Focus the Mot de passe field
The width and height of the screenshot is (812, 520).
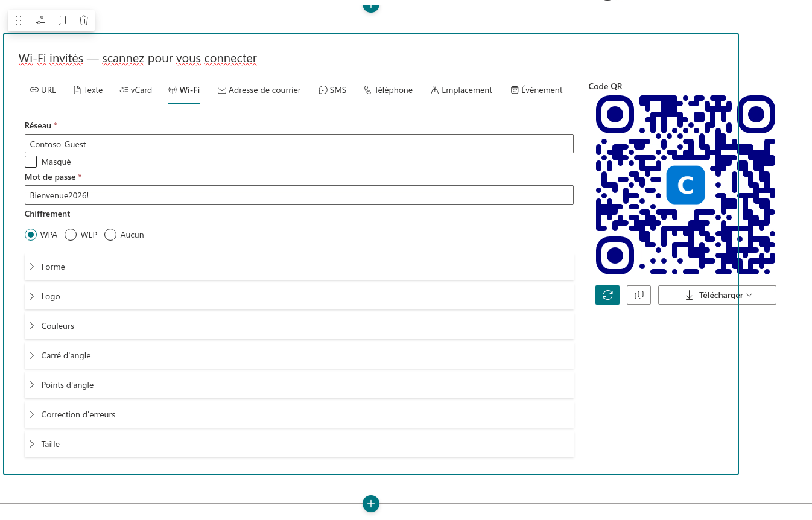299,195
